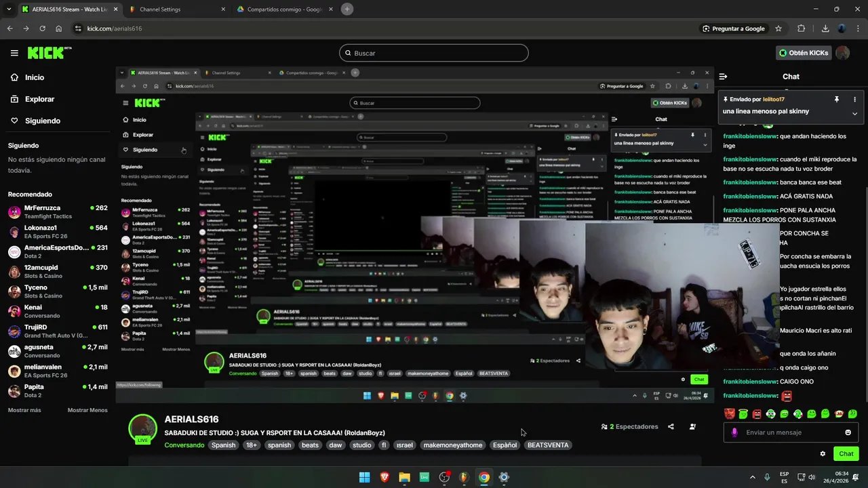Screen dimensions: 868x488
Task: Show hidden system tray icons
Action: coord(752,477)
